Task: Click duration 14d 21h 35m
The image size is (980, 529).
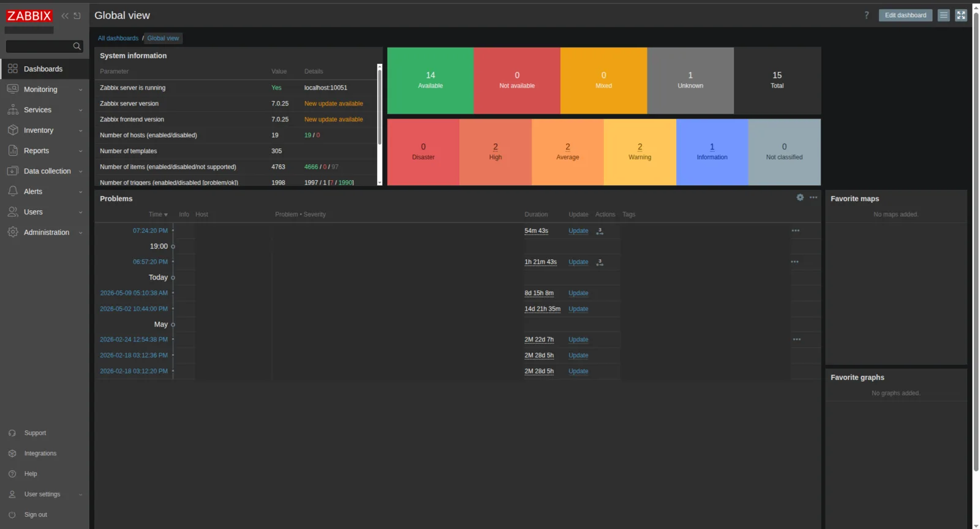Action: 543,309
